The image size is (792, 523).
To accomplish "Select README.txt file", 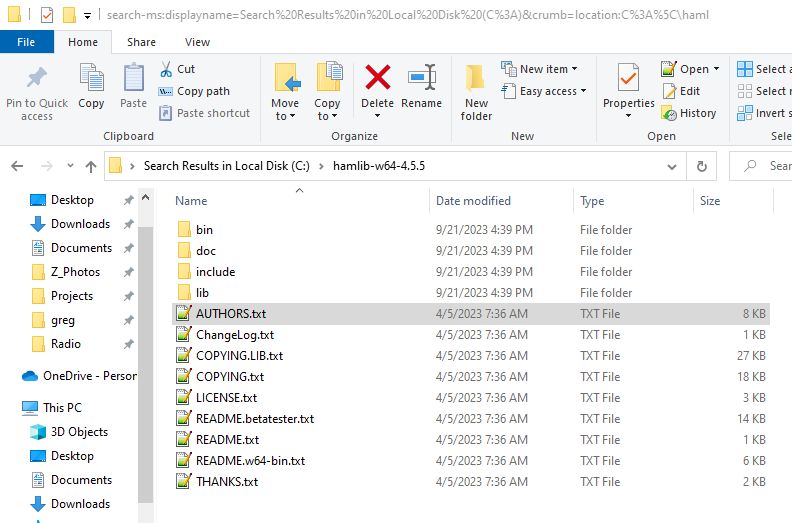I will coord(471,440).
